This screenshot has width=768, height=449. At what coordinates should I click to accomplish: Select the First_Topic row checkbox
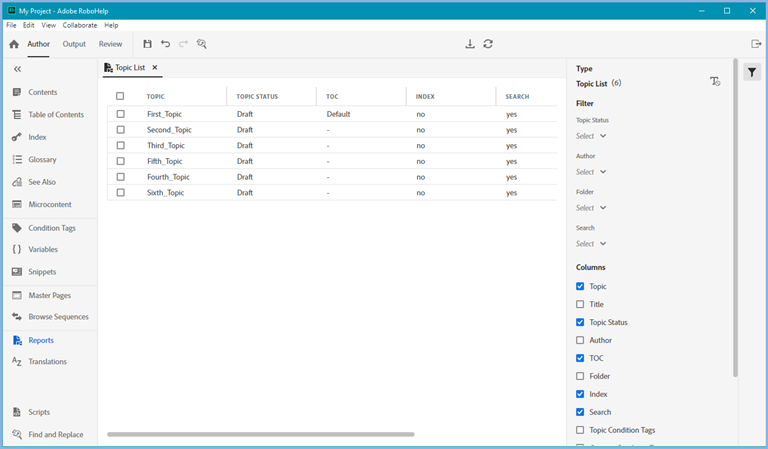click(121, 114)
